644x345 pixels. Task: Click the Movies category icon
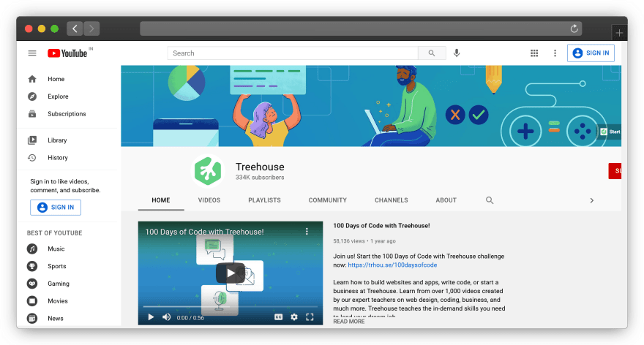(32, 301)
